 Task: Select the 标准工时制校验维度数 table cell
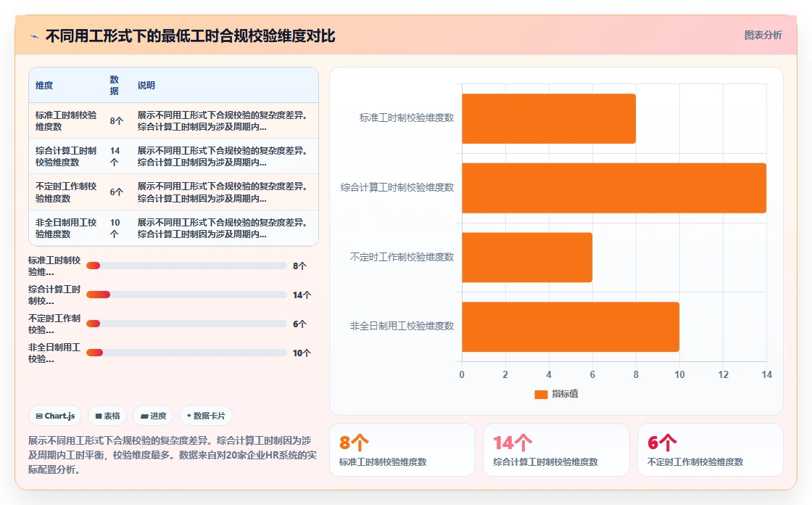(66, 120)
